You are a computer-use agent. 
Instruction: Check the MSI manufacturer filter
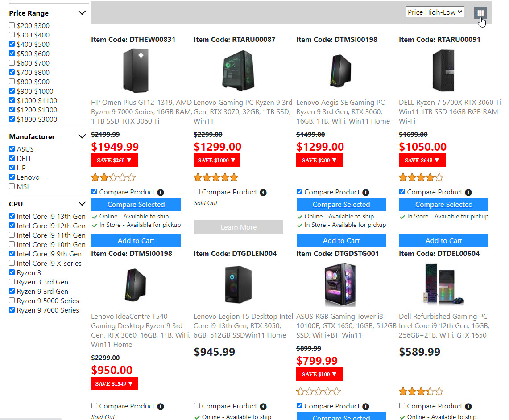click(x=12, y=186)
